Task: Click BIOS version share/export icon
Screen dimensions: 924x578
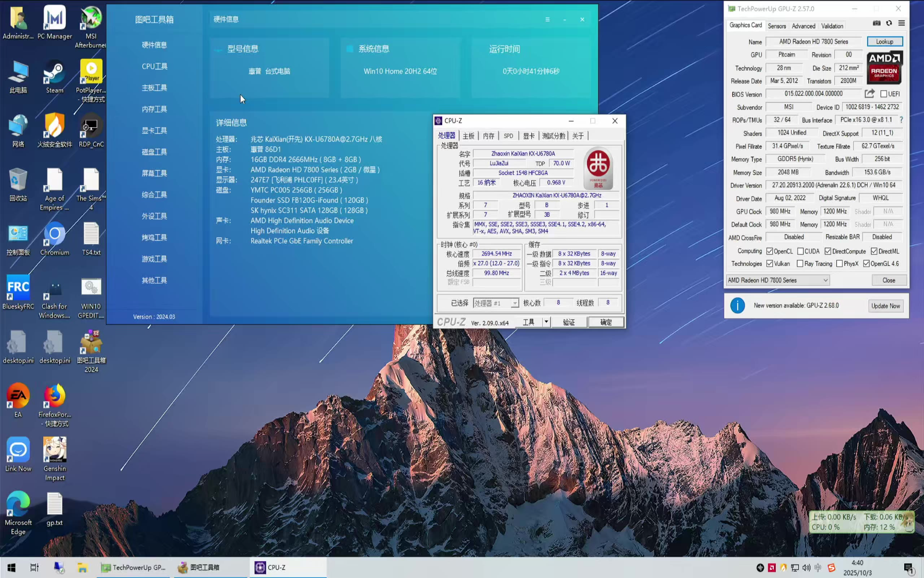Action: [x=869, y=94]
